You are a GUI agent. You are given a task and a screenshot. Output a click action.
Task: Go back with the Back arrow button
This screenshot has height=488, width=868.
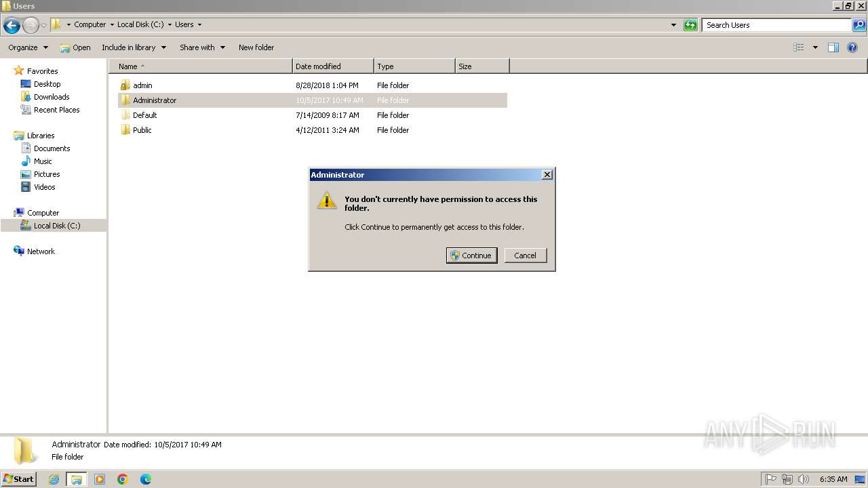pyautogui.click(x=12, y=26)
